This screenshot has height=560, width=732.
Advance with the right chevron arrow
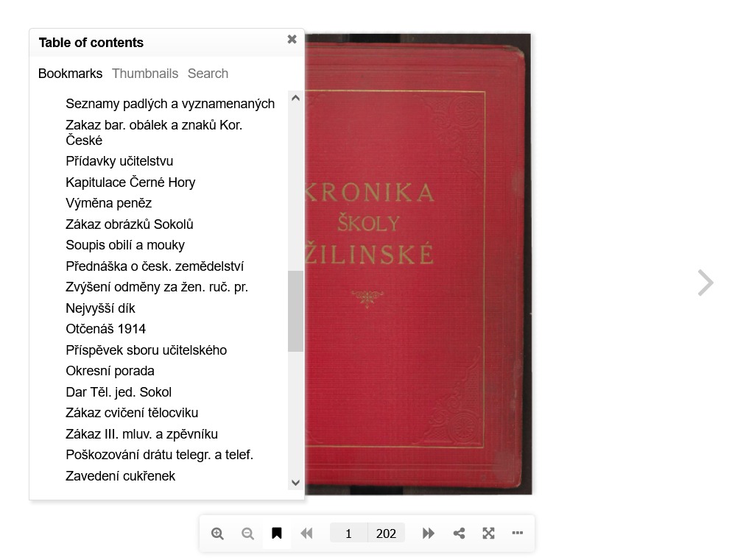[705, 283]
